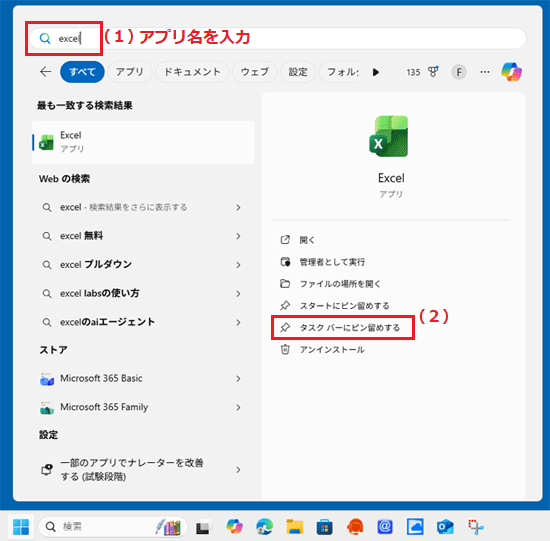Open Outlook from the taskbar
The height and width of the screenshot is (541, 550).
[x=445, y=527]
